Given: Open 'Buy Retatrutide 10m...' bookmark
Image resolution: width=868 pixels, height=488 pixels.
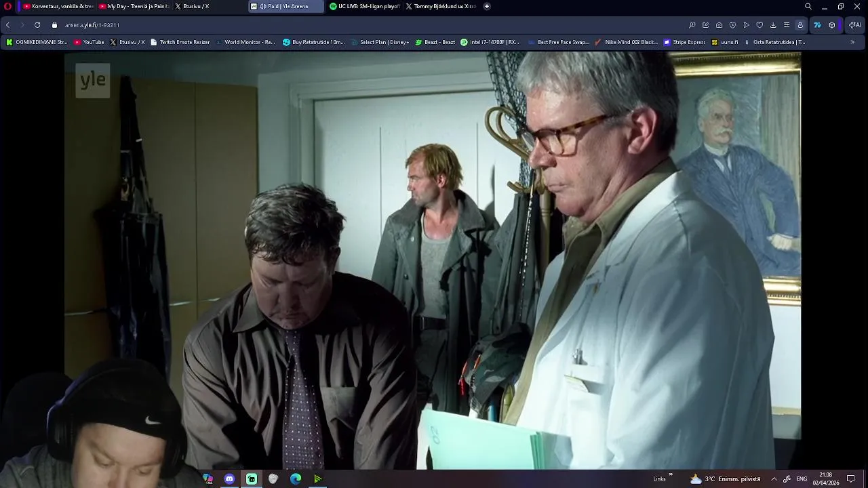Looking at the screenshot, I should (313, 42).
